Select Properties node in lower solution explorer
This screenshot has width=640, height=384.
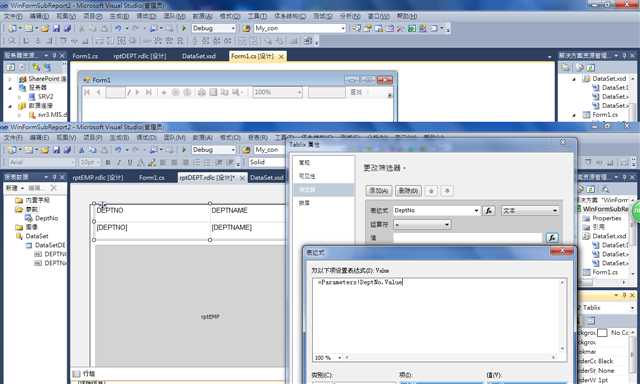tap(607, 218)
